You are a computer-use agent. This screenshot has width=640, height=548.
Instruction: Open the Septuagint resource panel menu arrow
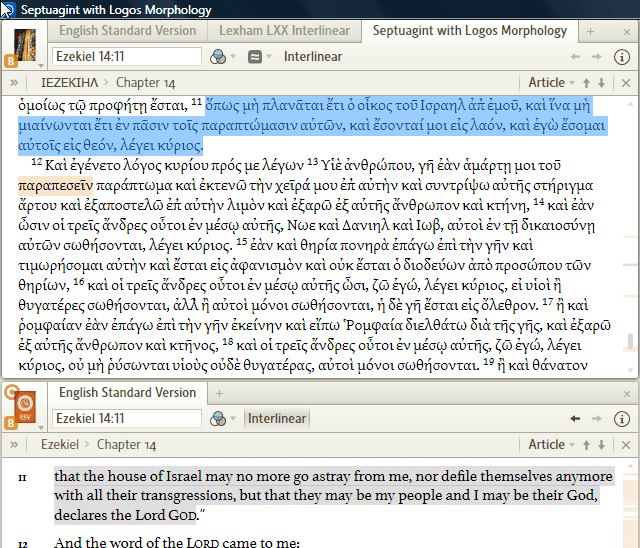[41, 65]
